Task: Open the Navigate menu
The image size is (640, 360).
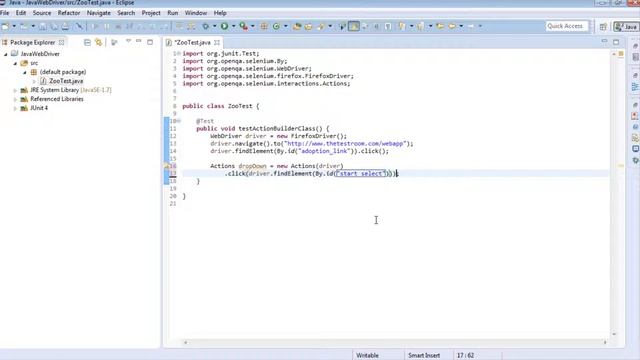Action: [98, 13]
